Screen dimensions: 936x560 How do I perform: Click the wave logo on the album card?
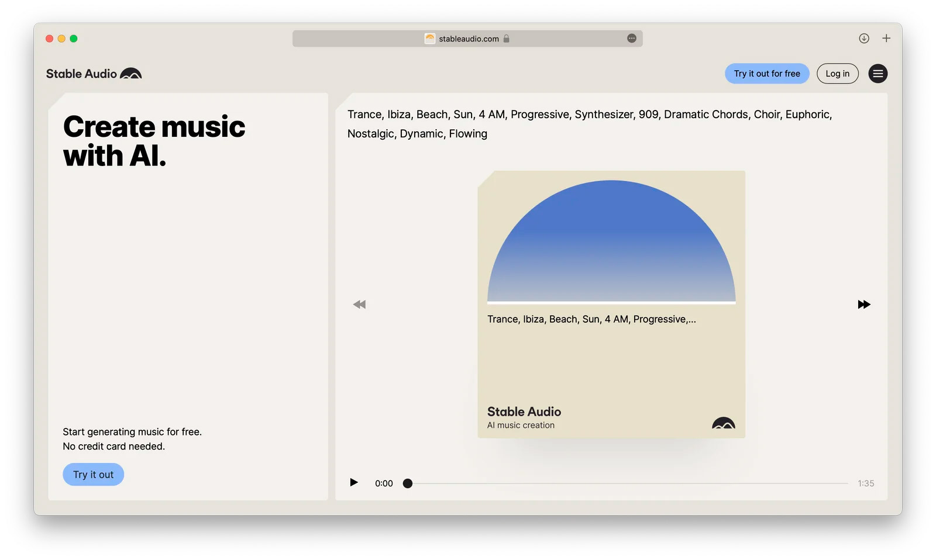(723, 423)
